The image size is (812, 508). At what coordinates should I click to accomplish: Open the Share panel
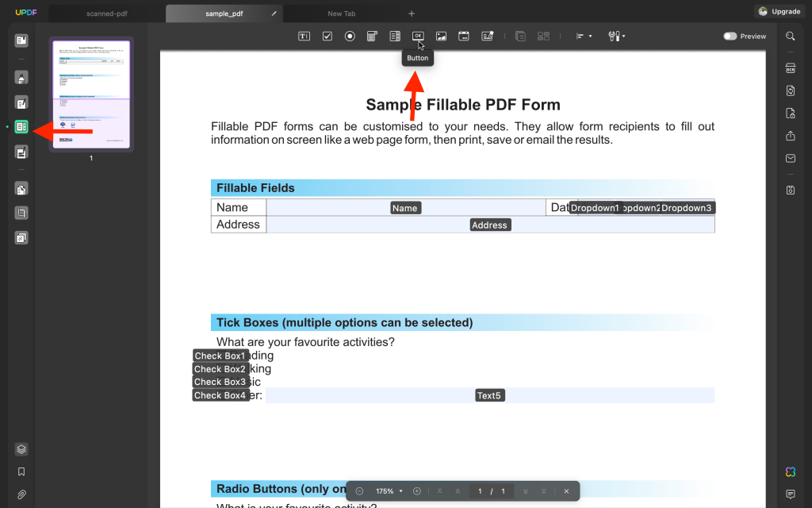pyautogui.click(x=790, y=135)
